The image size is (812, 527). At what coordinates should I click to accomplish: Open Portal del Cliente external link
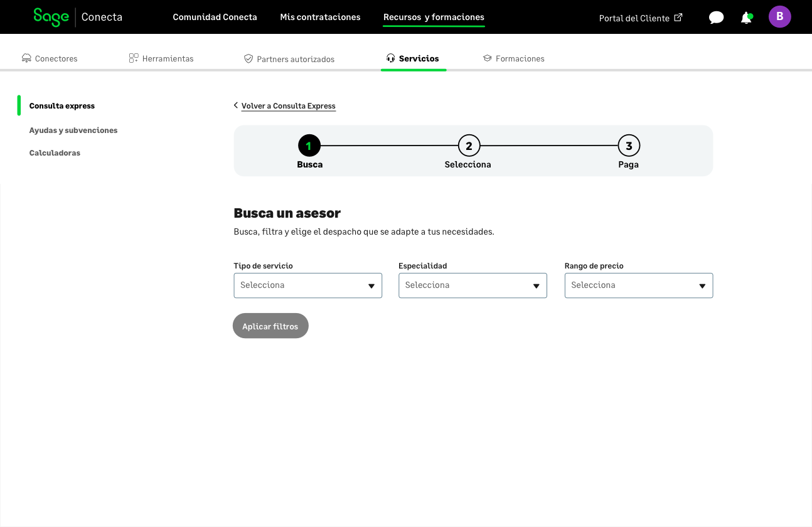640,18
